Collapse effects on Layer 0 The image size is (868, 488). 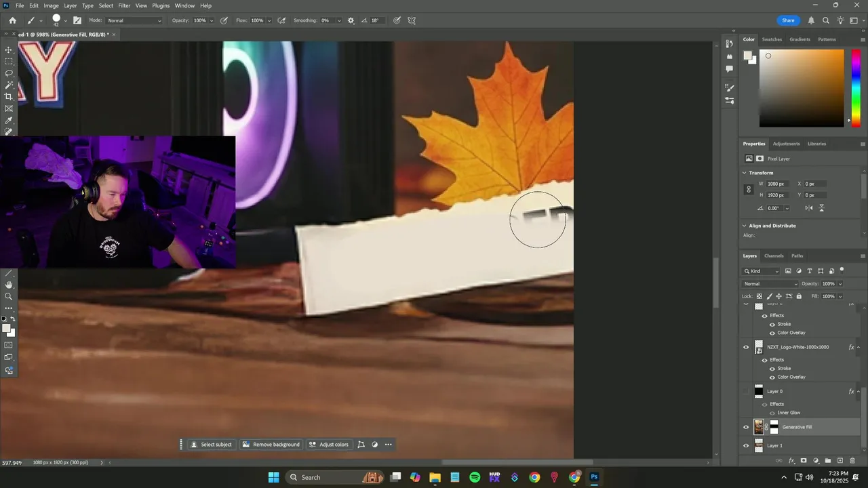(859, 392)
